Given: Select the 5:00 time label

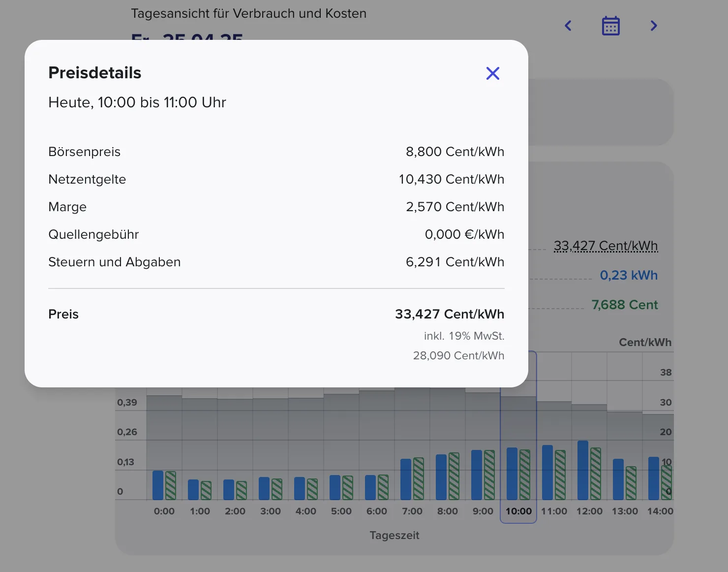Looking at the screenshot, I should point(341,511).
